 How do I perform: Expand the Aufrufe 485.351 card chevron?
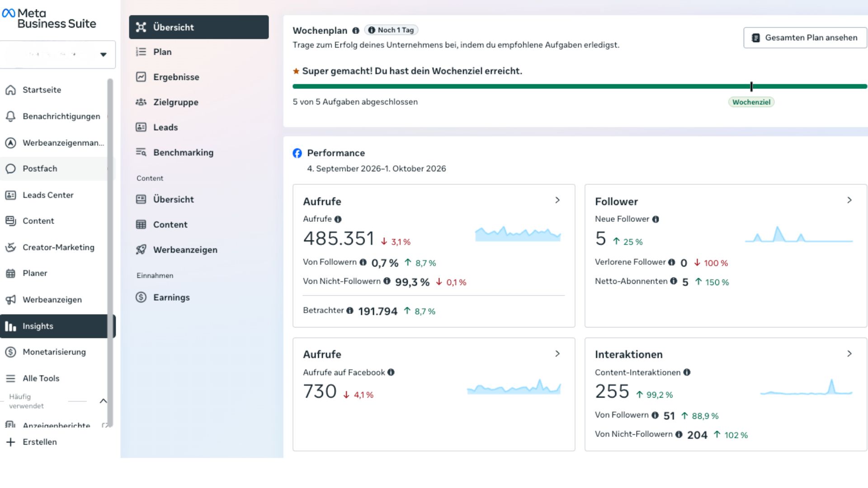pyautogui.click(x=557, y=200)
